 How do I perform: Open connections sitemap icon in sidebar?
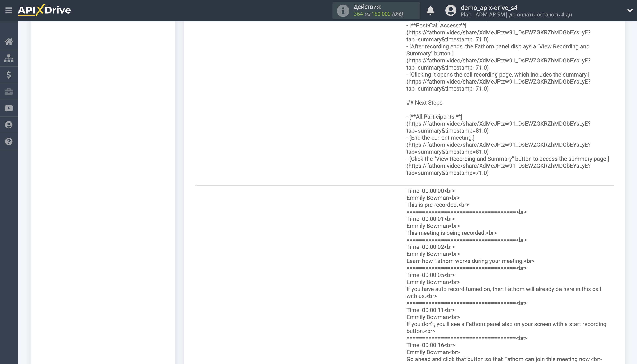tap(9, 58)
